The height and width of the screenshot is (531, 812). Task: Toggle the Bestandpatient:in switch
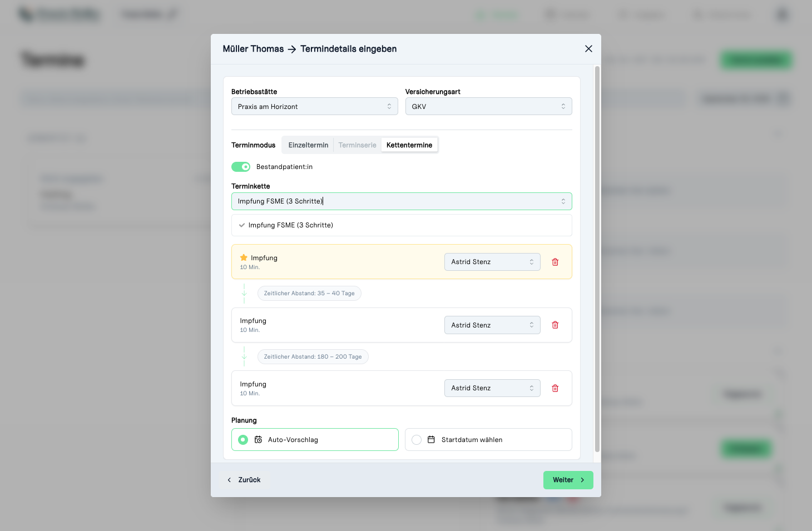click(241, 167)
